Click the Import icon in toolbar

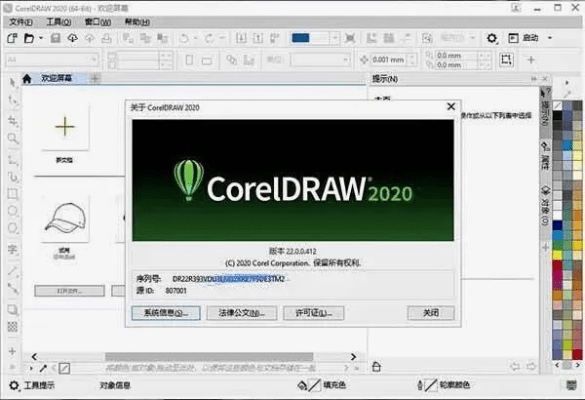coord(241,38)
